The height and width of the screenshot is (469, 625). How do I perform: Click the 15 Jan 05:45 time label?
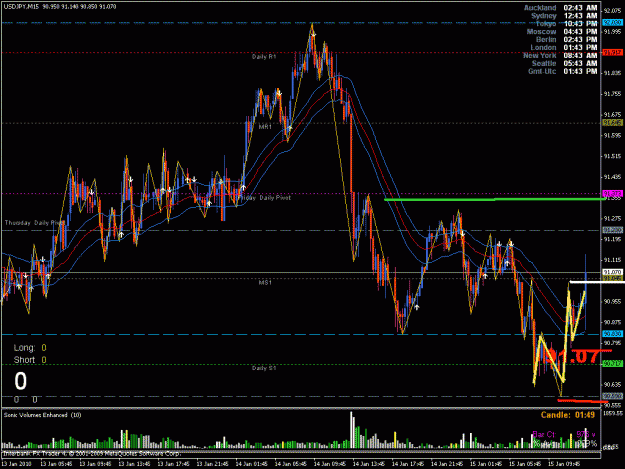coord(525,464)
